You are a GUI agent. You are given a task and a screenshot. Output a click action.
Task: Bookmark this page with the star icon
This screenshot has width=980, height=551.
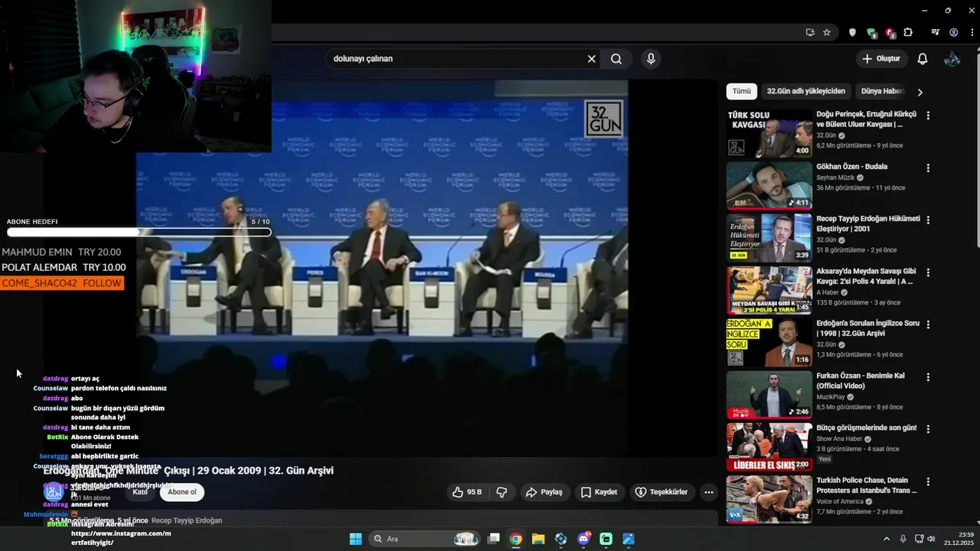pyautogui.click(x=827, y=32)
